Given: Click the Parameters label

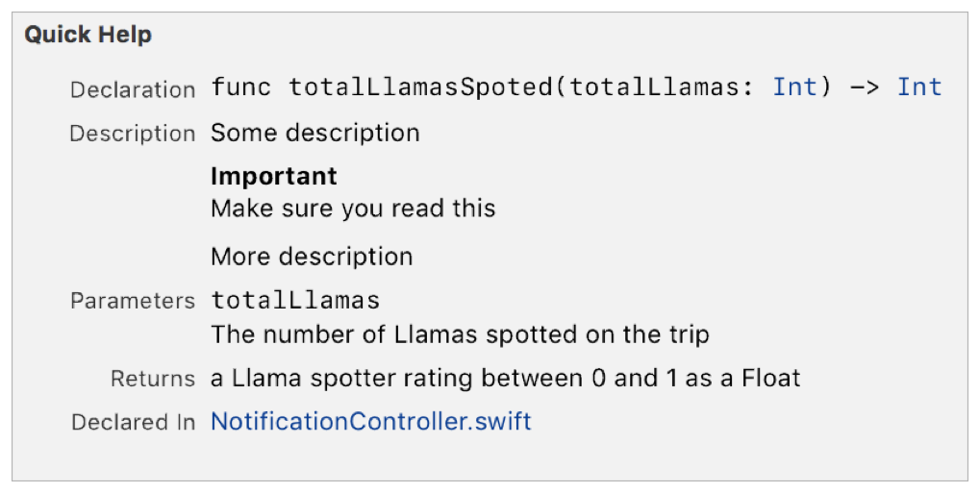Looking at the screenshot, I should tap(133, 301).
